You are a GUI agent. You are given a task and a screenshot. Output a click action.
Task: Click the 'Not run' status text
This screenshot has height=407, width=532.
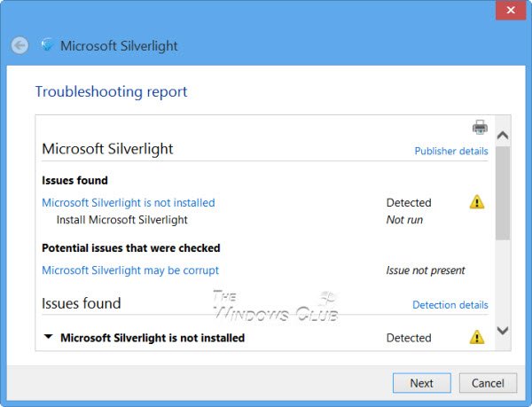click(404, 219)
